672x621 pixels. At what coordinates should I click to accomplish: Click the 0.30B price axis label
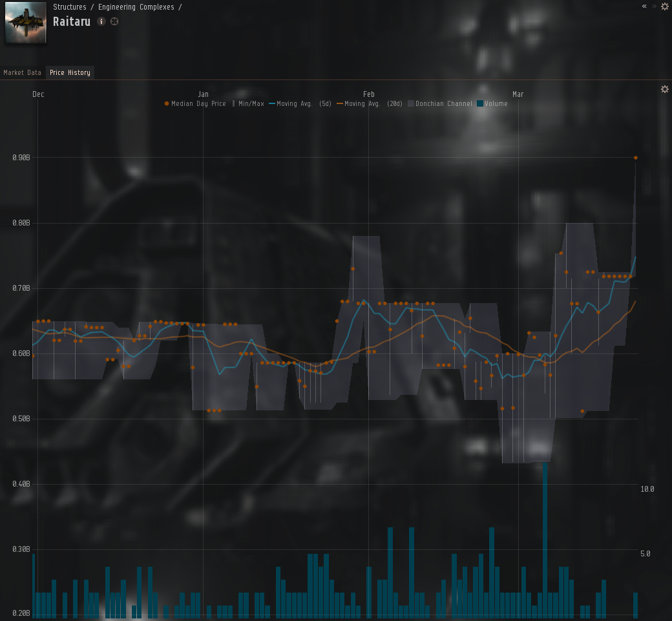click(21, 549)
